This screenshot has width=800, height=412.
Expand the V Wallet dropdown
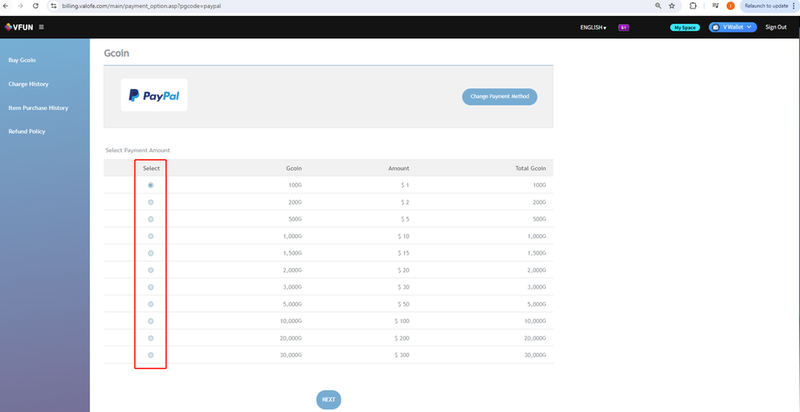(733, 27)
